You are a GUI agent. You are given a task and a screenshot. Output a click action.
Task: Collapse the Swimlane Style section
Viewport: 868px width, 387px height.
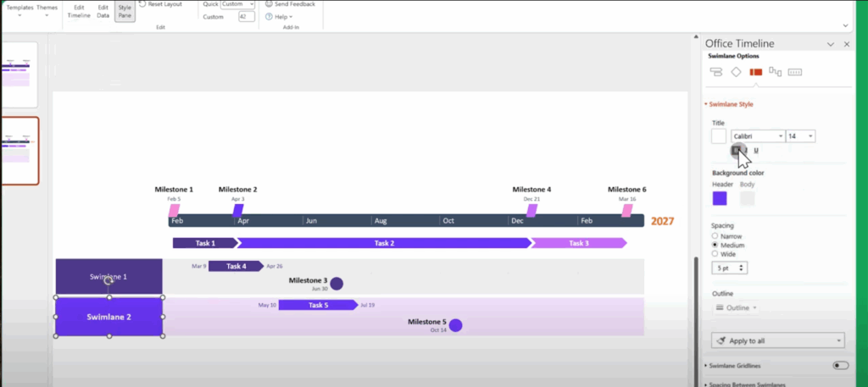[x=728, y=104]
